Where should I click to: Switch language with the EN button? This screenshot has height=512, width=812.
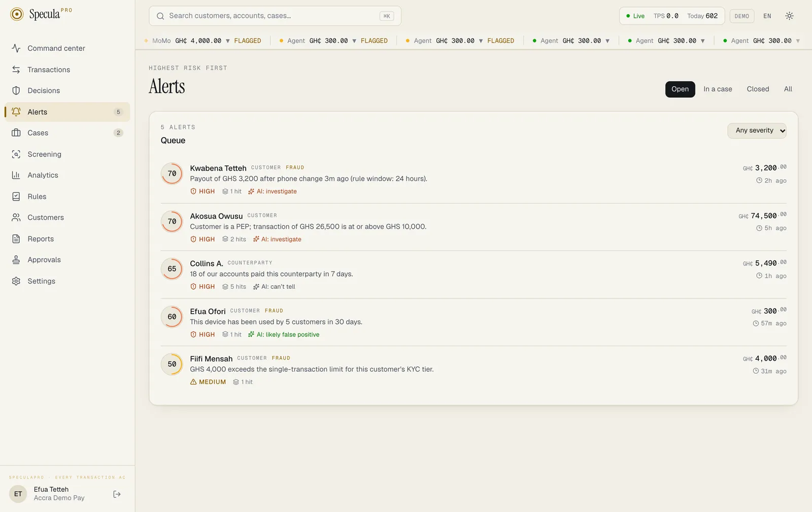tap(767, 16)
